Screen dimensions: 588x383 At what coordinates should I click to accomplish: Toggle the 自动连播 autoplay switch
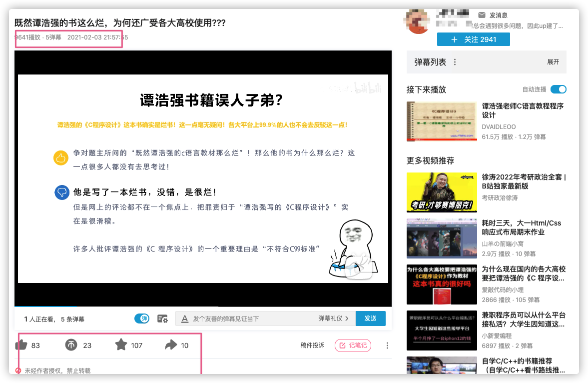click(x=558, y=89)
